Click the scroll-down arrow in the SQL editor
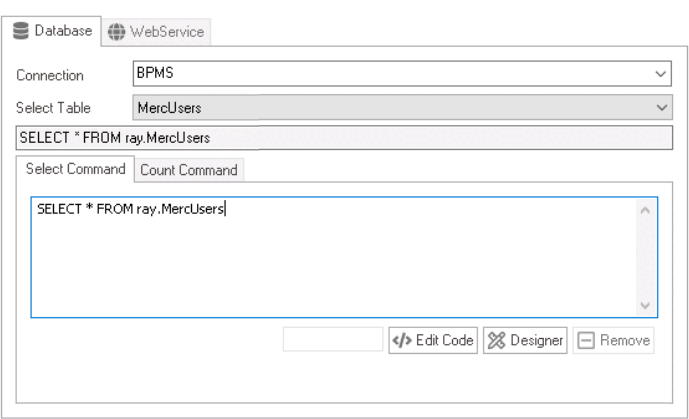This screenshot has width=689, height=419. click(645, 304)
